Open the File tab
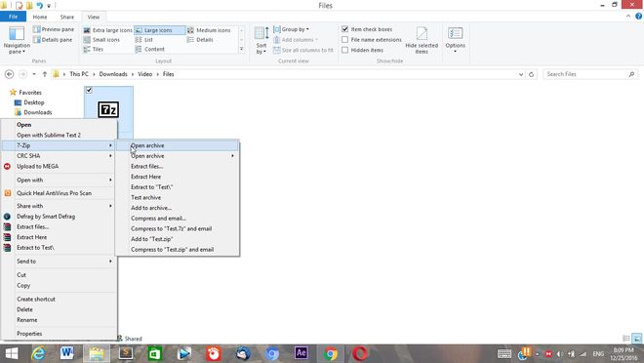 pos(13,17)
